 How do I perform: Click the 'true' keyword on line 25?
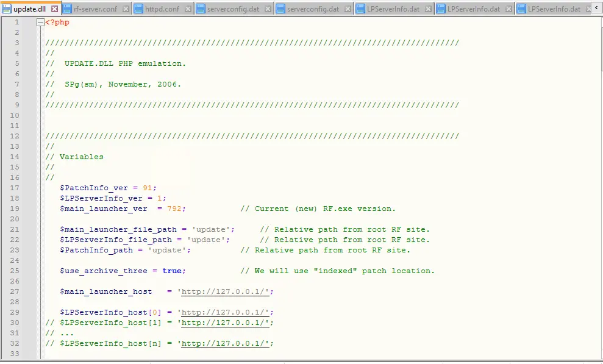tap(172, 271)
